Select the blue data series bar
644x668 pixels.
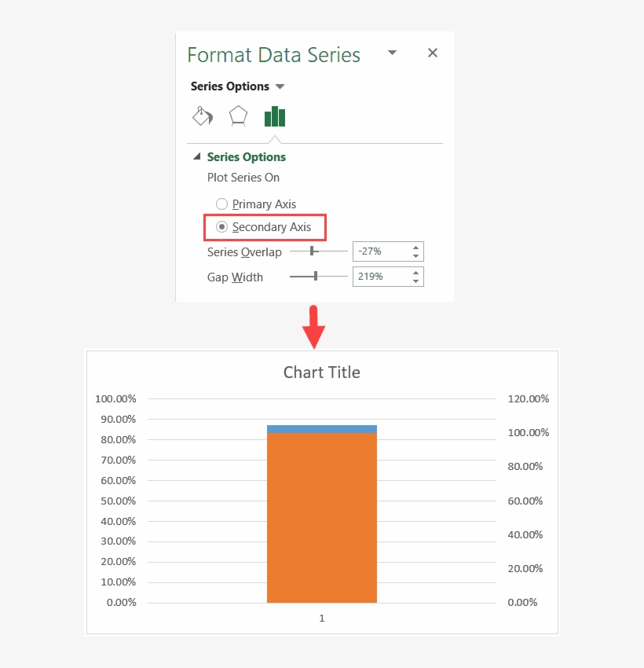(321, 429)
